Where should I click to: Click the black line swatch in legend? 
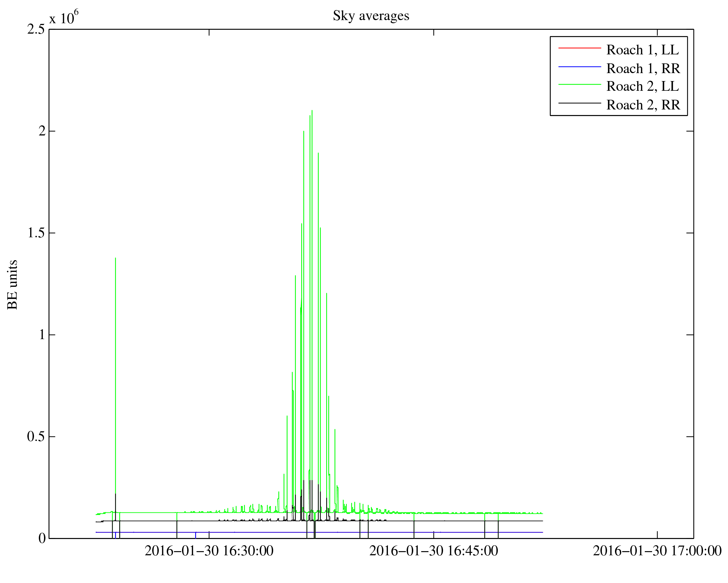(x=579, y=103)
